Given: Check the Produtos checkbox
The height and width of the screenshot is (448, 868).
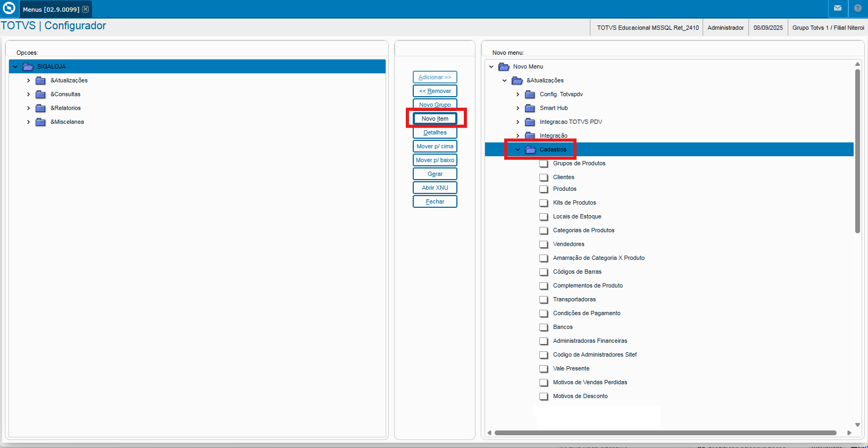Looking at the screenshot, I should 544,189.
